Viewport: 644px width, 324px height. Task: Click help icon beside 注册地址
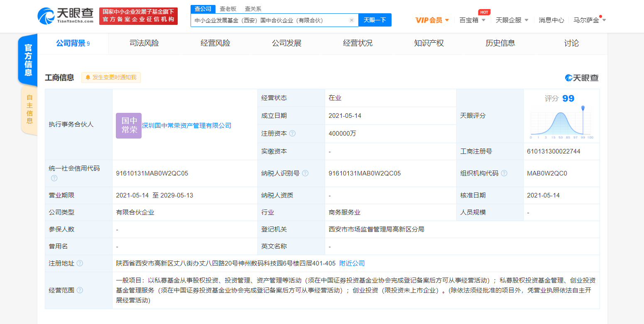80,263
